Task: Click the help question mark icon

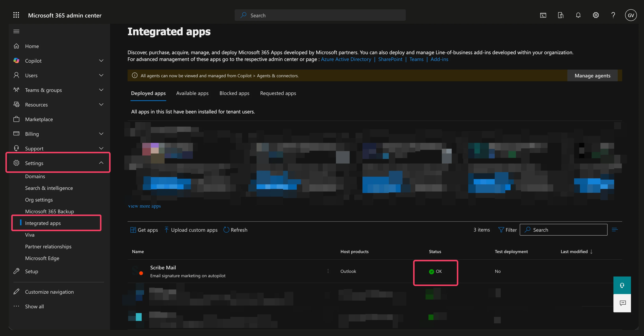Action: coord(613,15)
